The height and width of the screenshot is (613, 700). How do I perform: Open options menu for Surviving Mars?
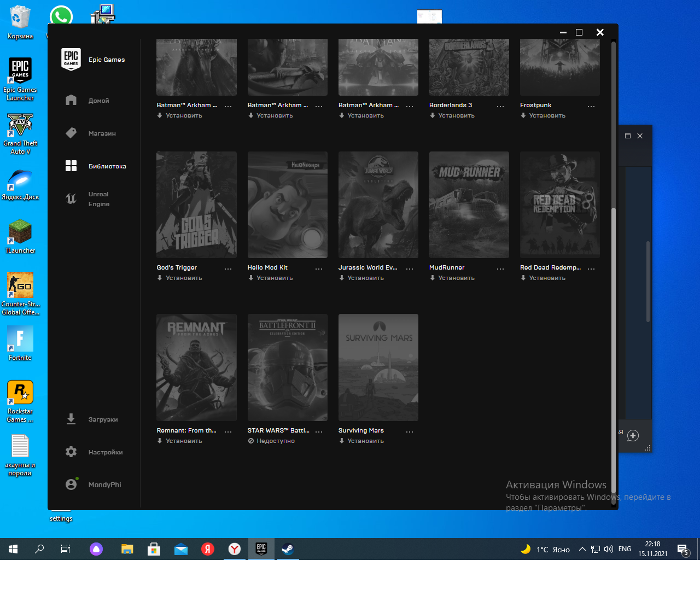point(410,431)
